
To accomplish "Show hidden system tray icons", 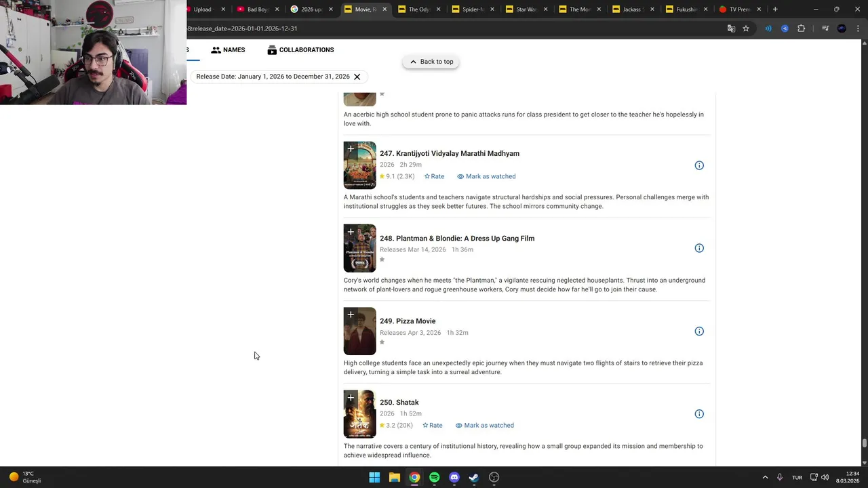I will [x=765, y=477].
